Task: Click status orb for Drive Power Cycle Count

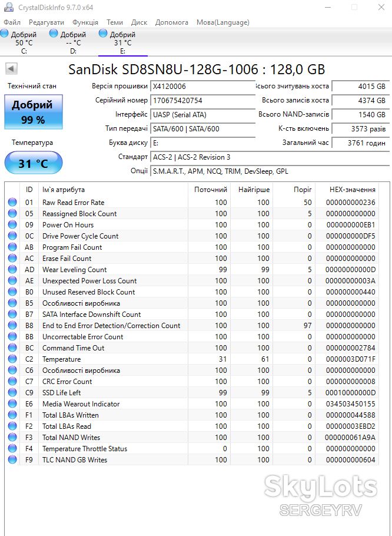Action: click(x=12, y=236)
